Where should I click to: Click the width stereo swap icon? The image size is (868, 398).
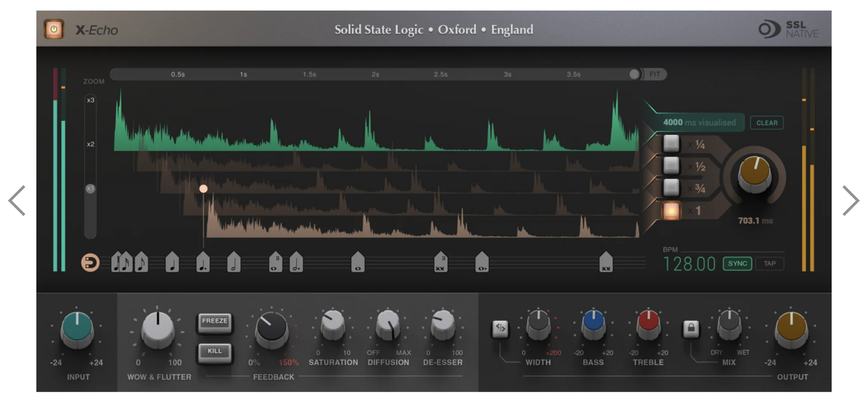(500, 327)
